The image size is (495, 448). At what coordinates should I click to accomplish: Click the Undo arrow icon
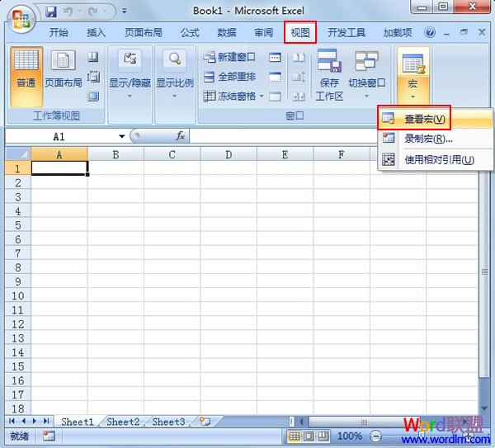point(68,12)
